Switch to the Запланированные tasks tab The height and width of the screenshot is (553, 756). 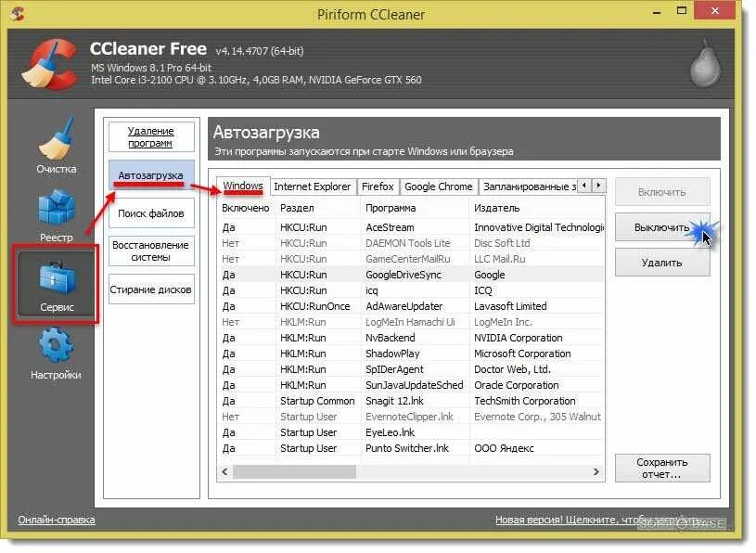pyautogui.click(x=529, y=186)
